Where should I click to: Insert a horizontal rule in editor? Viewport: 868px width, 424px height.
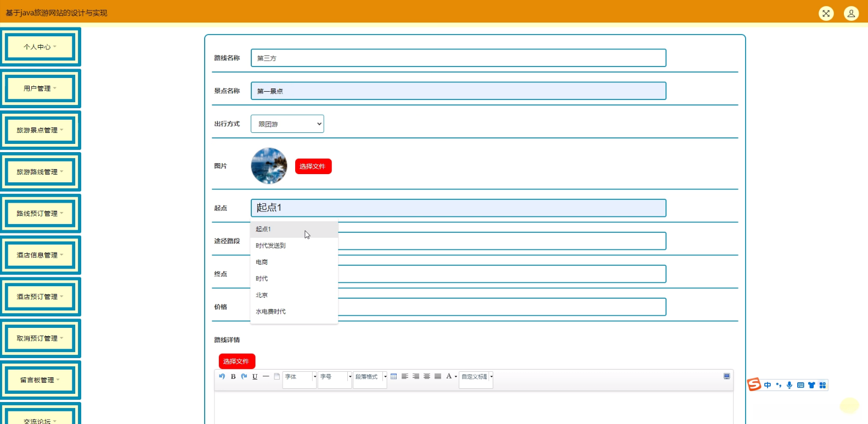pyautogui.click(x=266, y=376)
